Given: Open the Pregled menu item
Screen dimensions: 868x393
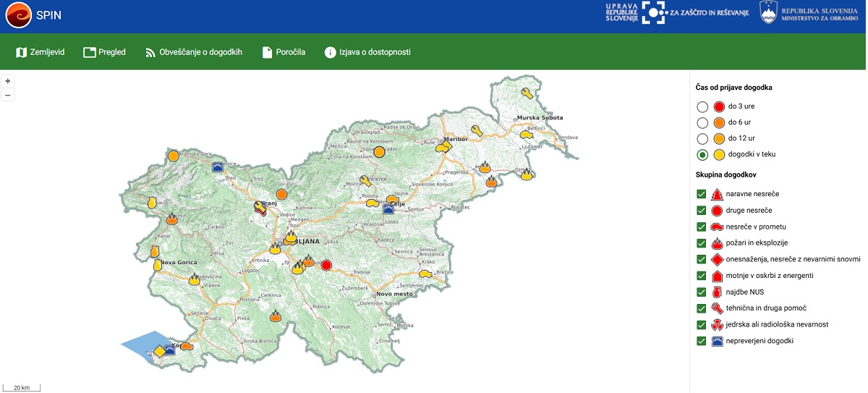Looking at the screenshot, I should pyautogui.click(x=104, y=52).
